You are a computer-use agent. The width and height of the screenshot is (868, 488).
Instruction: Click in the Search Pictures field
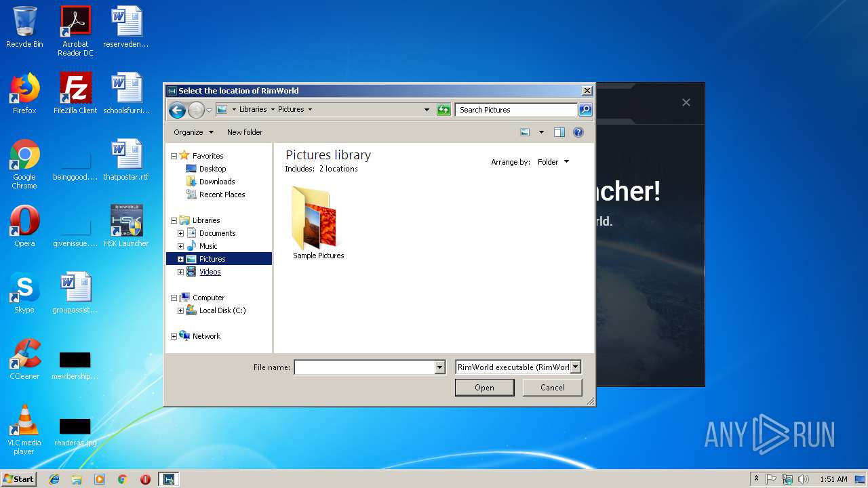[516, 110]
